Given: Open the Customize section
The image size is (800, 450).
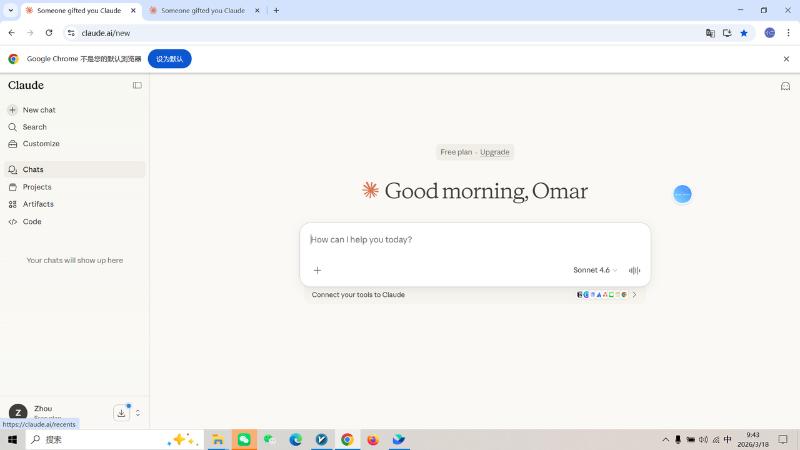Looking at the screenshot, I should click(x=40, y=144).
